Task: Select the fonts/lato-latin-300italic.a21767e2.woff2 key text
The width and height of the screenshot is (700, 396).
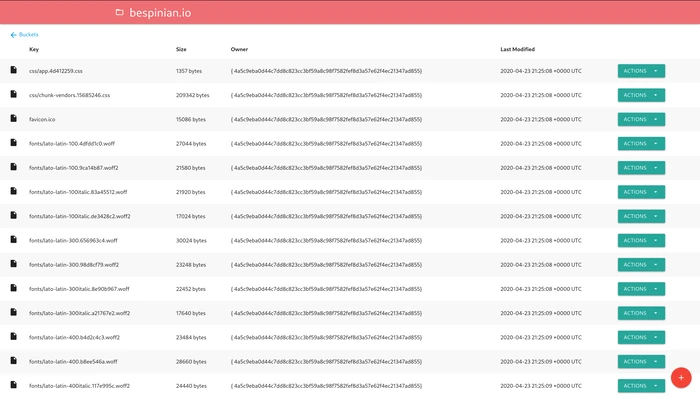Action: click(x=79, y=313)
